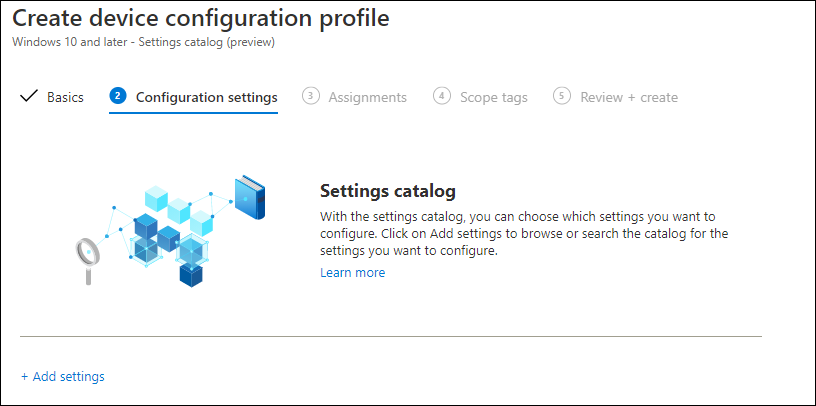816x406 pixels.
Task: Click the checkmark icon beside Basics
Action: (x=29, y=96)
